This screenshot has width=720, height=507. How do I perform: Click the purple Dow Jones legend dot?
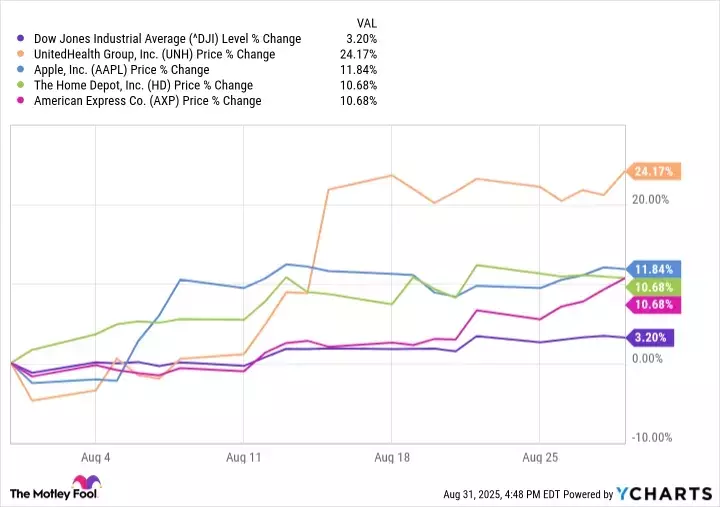(x=22, y=39)
